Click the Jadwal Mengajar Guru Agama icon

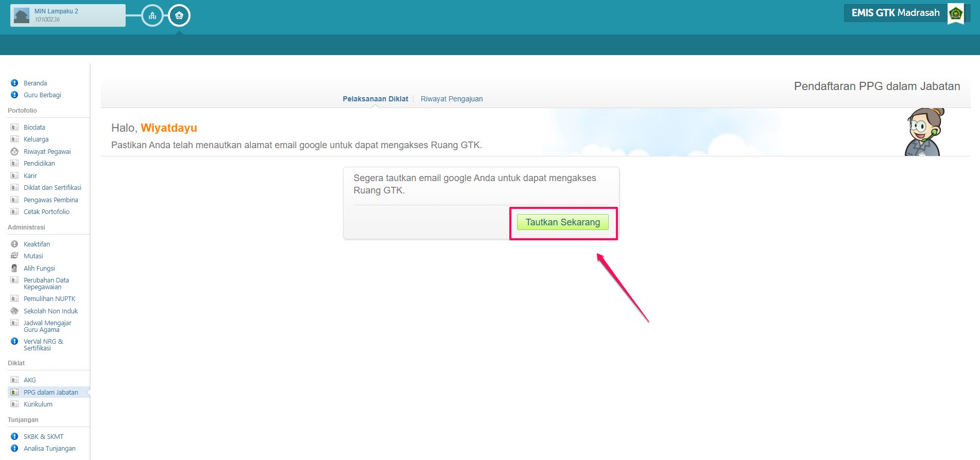tap(14, 323)
